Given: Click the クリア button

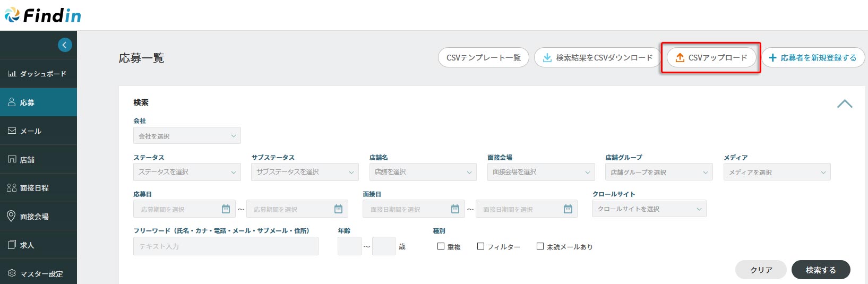Looking at the screenshot, I should click(x=761, y=270).
